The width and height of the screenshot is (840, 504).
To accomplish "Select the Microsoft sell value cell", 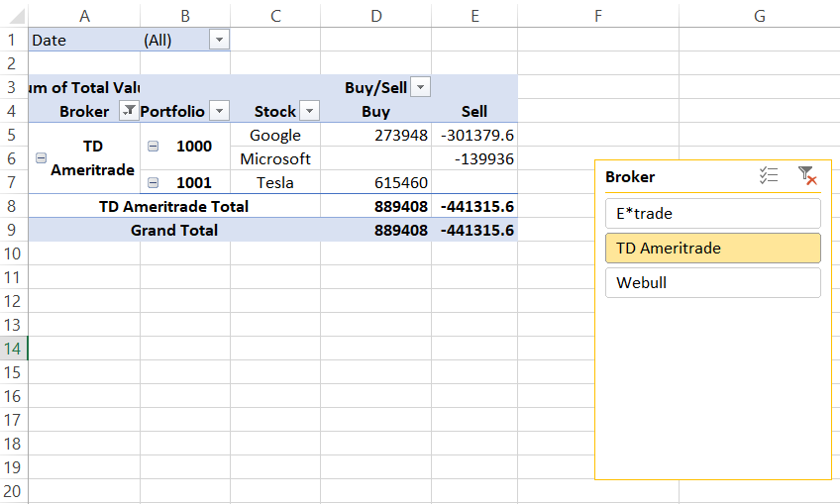I will [x=474, y=158].
